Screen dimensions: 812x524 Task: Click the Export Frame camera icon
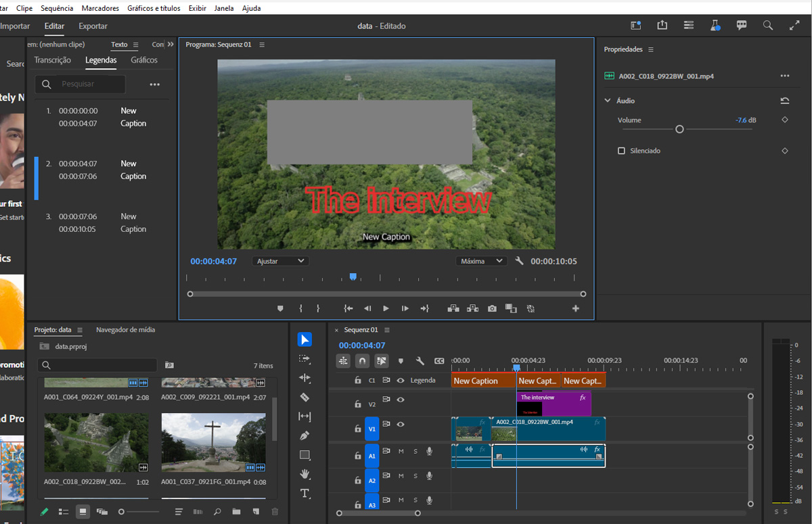coord(492,308)
